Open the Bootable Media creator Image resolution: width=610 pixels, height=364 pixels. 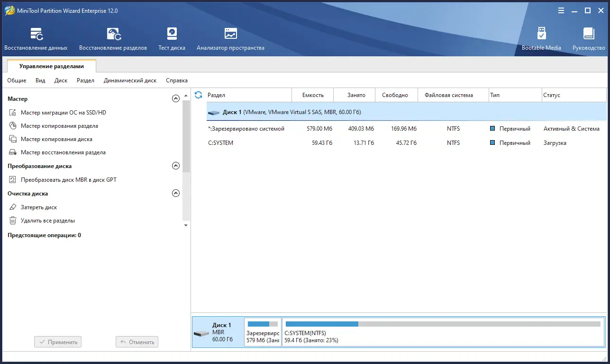point(541,38)
